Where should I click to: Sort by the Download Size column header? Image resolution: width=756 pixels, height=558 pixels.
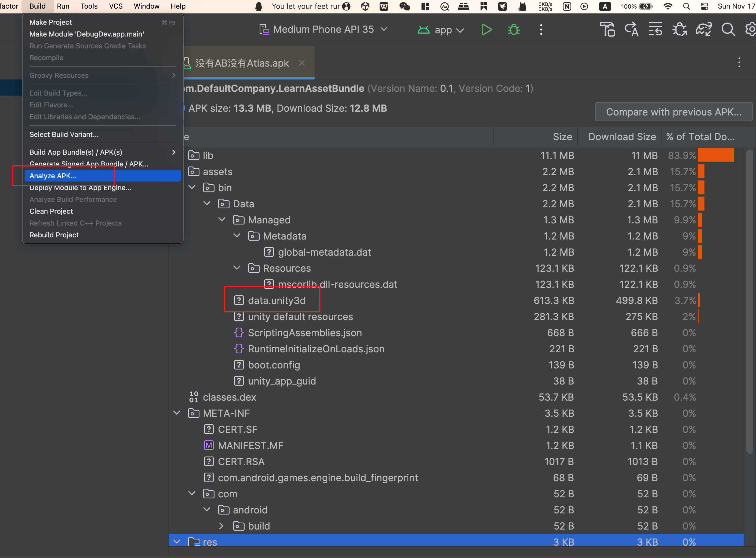click(619, 136)
